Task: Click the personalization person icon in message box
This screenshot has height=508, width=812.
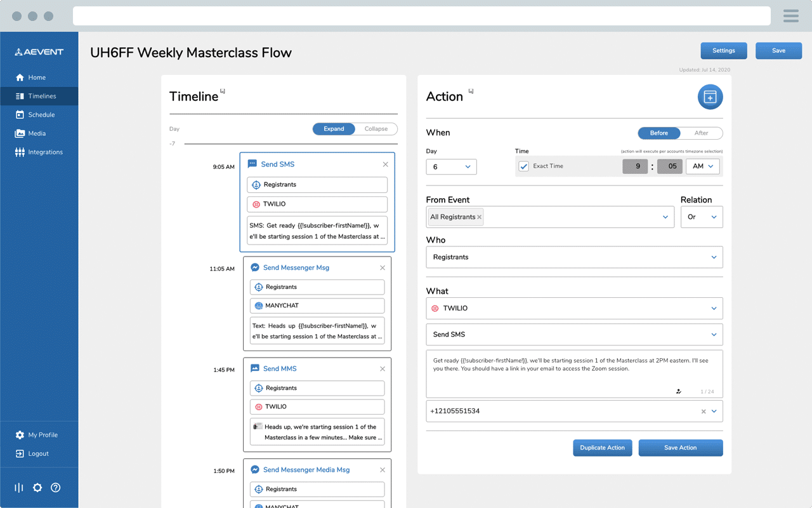Action: 679,392
